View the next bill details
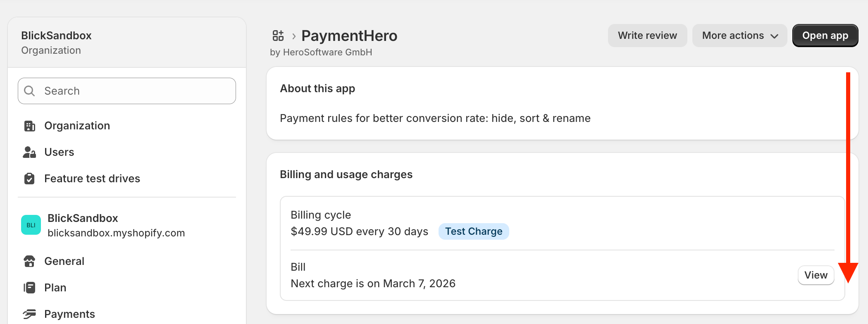This screenshot has width=868, height=324. (x=816, y=275)
